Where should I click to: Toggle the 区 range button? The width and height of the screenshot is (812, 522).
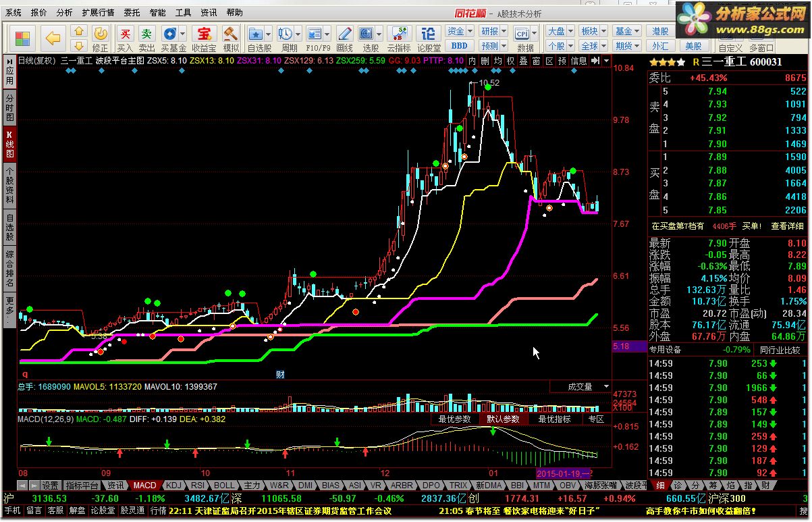coord(549,61)
